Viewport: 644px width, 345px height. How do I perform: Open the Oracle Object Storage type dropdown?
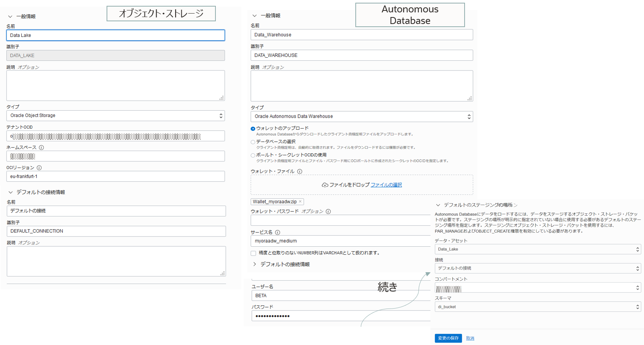point(115,116)
